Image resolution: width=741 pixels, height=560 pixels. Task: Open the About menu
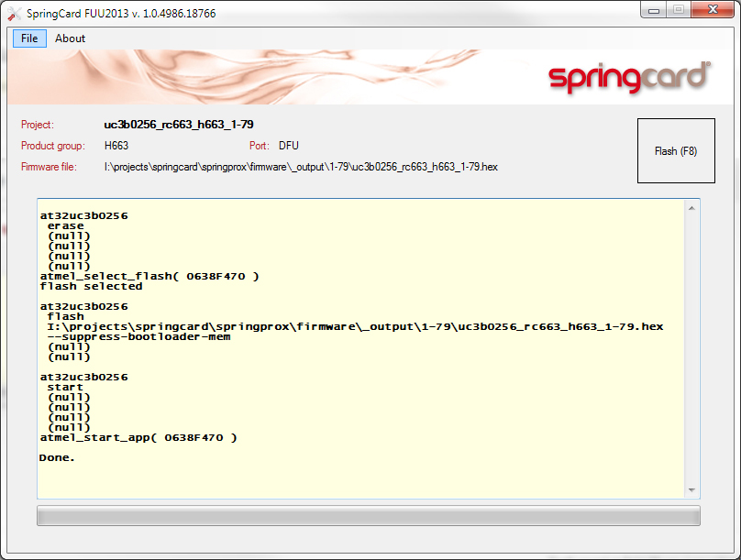click(x=69, y=38)
